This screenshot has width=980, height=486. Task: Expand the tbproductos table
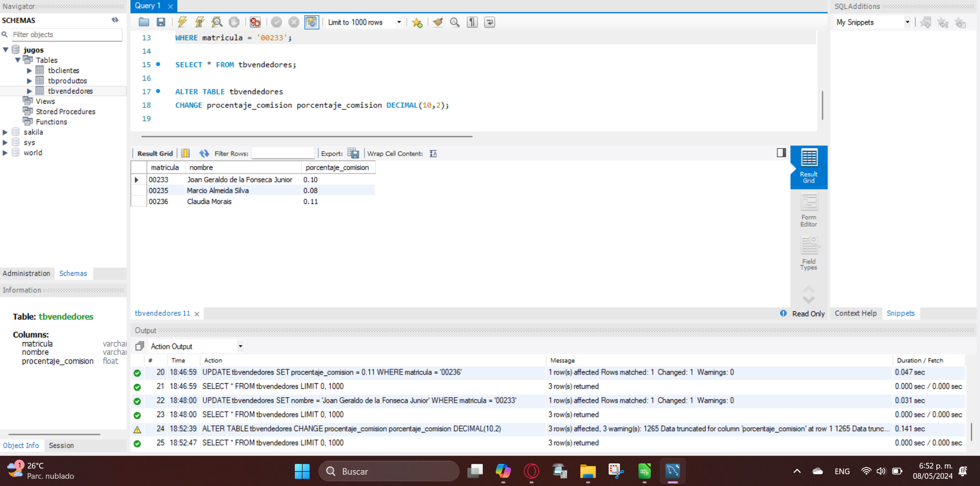(x=29, y=81)
